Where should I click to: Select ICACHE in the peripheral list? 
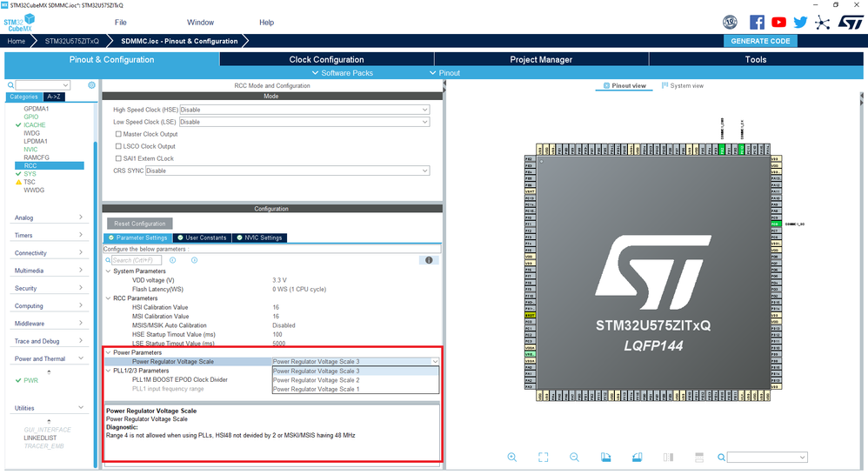click(x=34, y=125)
